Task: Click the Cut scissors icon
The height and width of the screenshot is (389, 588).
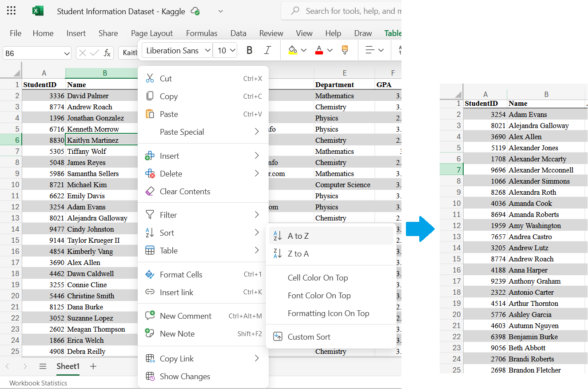Action: tap(150, 78)
